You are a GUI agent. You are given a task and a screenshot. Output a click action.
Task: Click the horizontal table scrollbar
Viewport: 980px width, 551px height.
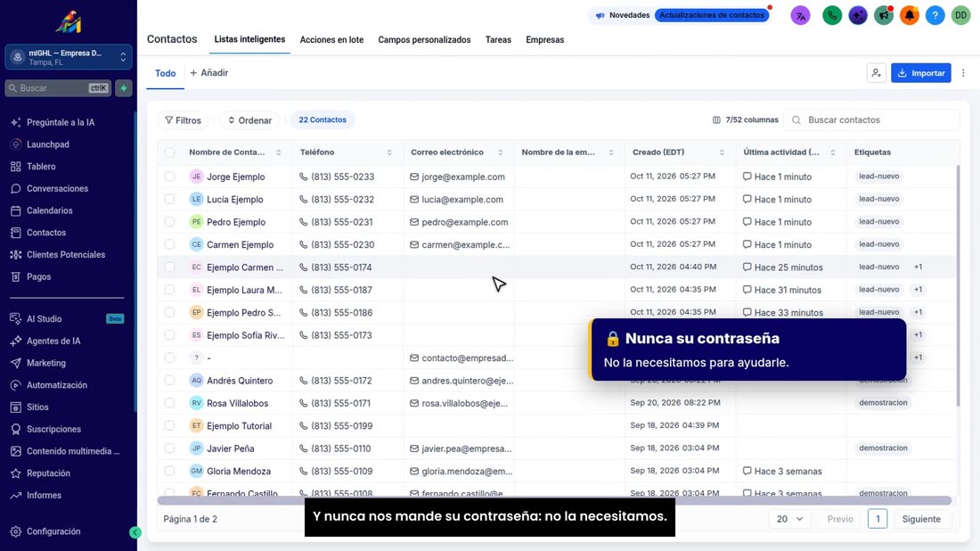(554, 500)
